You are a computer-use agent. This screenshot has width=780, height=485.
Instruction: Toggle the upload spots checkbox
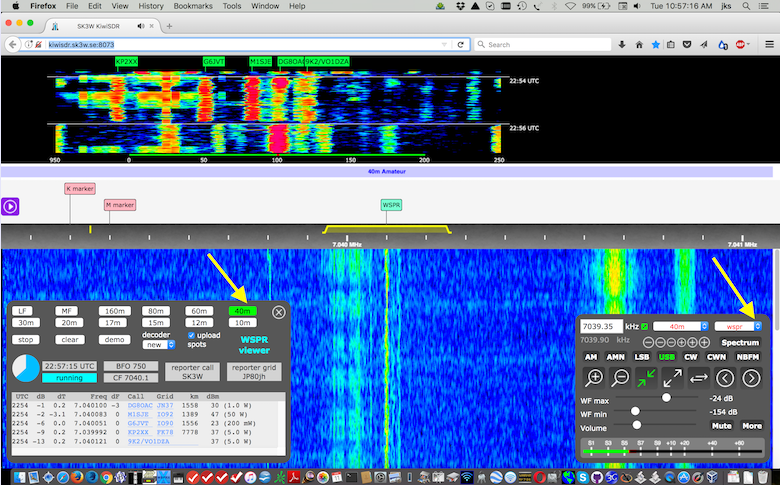(192, 335)
